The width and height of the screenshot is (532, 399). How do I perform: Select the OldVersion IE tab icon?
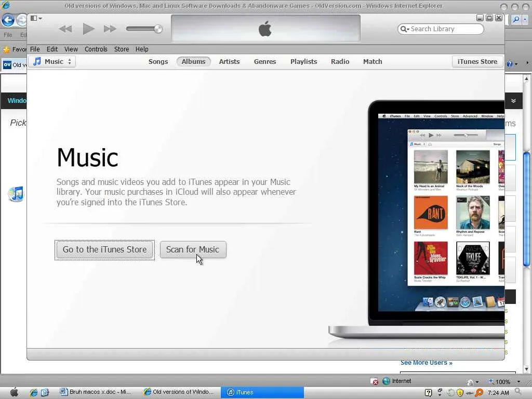click(x=7, y=64)
